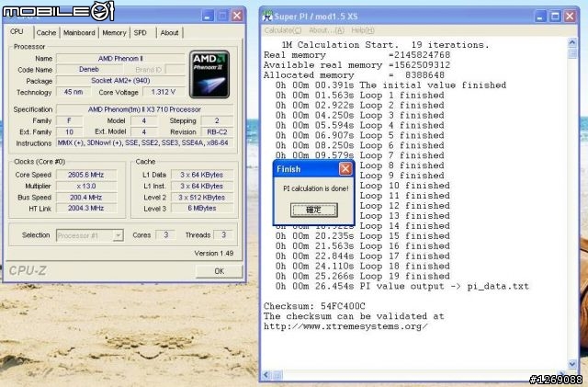Expand the Processor #1 selection dropdown
The width and height of the screenshot is (588, 387).
pyautogui.click(x=119, y=235)
